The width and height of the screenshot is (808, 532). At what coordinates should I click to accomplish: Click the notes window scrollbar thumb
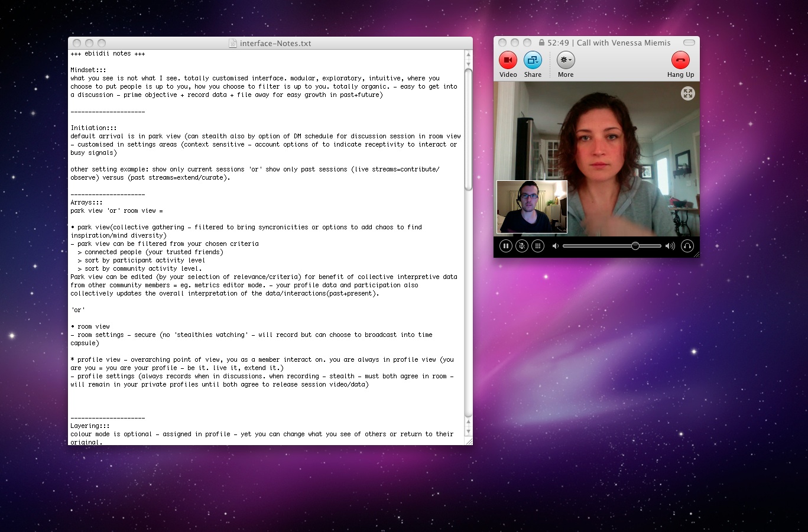(x=468, y=130)
